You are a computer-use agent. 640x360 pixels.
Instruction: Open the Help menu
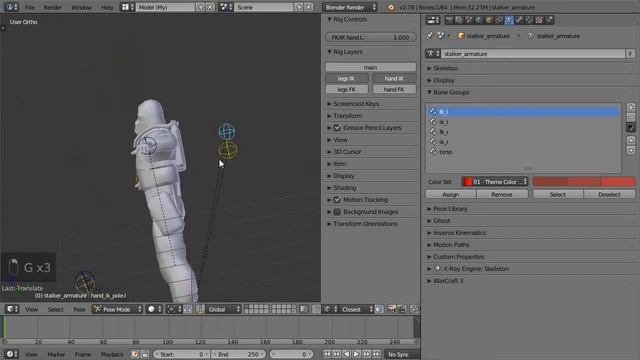[x=107, y=7]
